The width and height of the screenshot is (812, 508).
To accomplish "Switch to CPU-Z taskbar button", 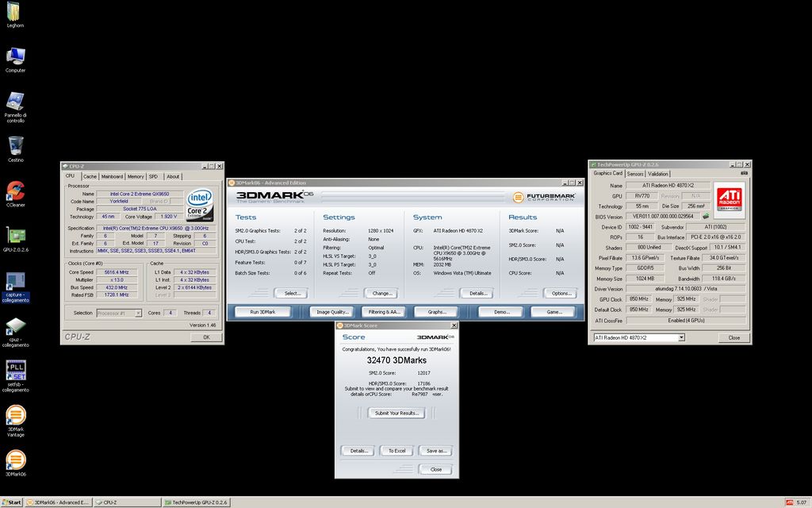I will tap(128, 502).
